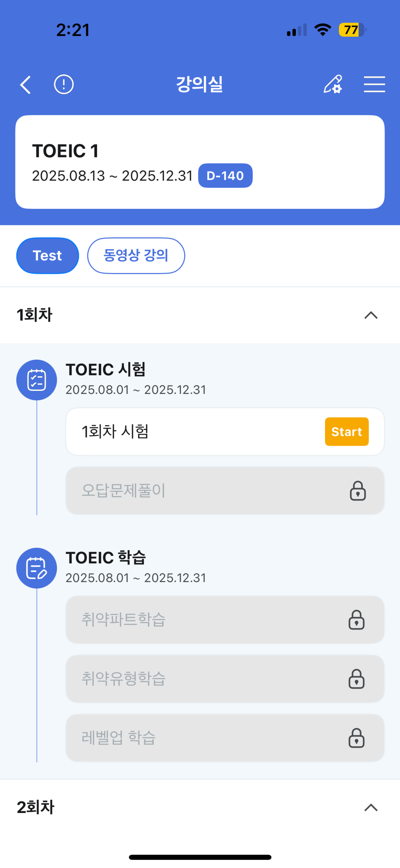Start the 1회차 시험 test
The image size is (400, 868).
(347, 431)
